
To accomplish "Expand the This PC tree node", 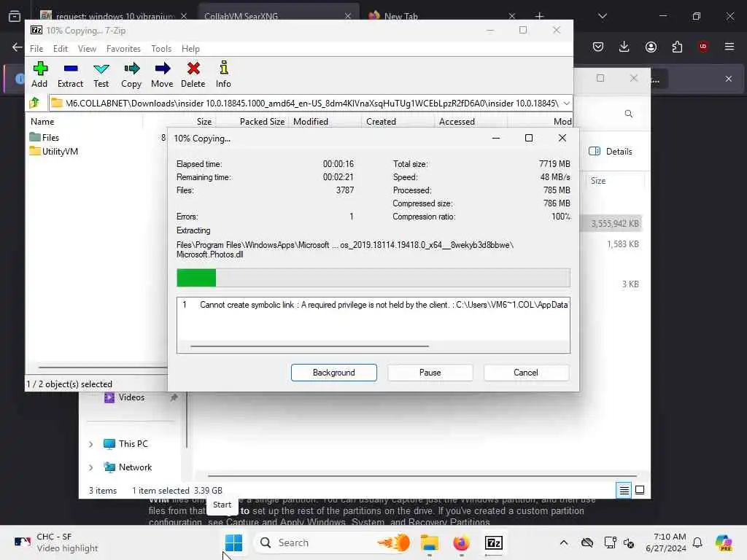I will (90, 444).
